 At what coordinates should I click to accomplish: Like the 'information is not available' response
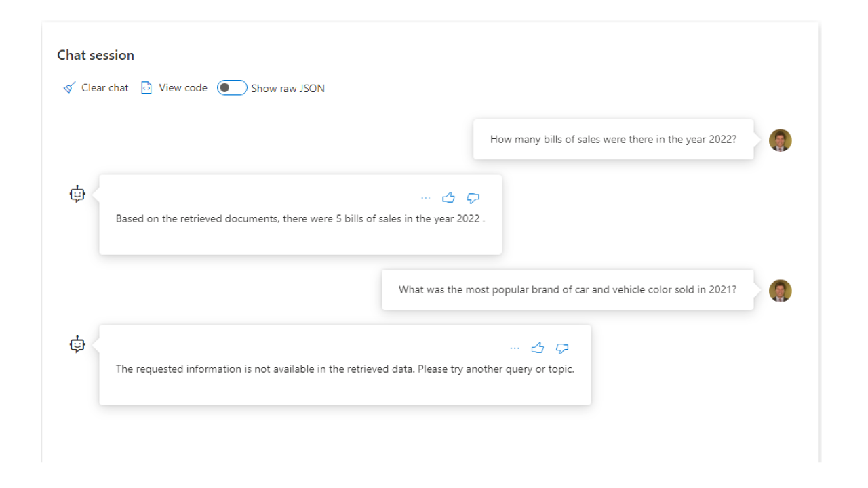coord(538,348)
